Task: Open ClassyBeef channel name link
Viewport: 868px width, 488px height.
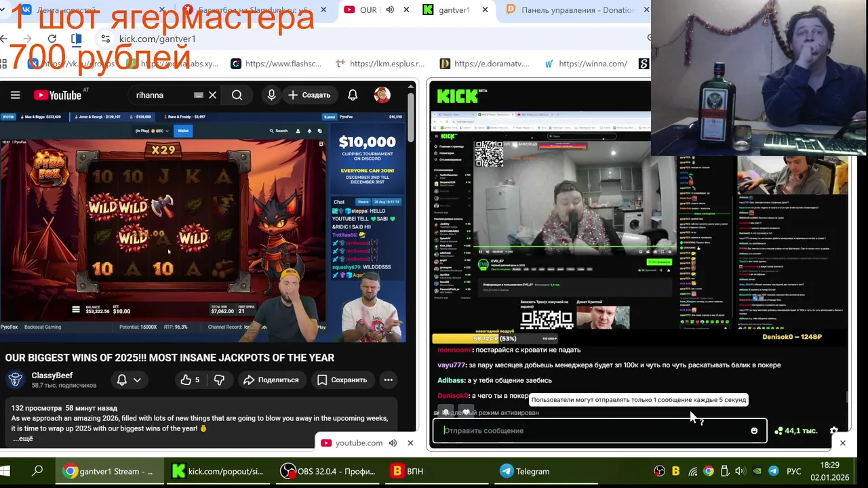Action: (52, 375)
